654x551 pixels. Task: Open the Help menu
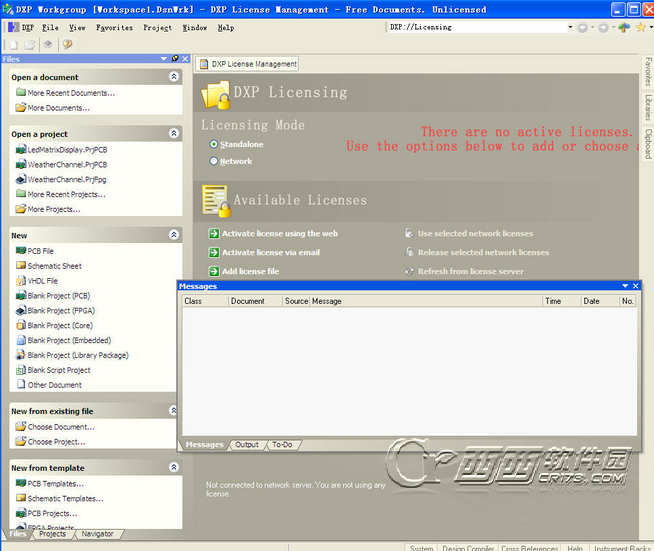coord(226,28)
